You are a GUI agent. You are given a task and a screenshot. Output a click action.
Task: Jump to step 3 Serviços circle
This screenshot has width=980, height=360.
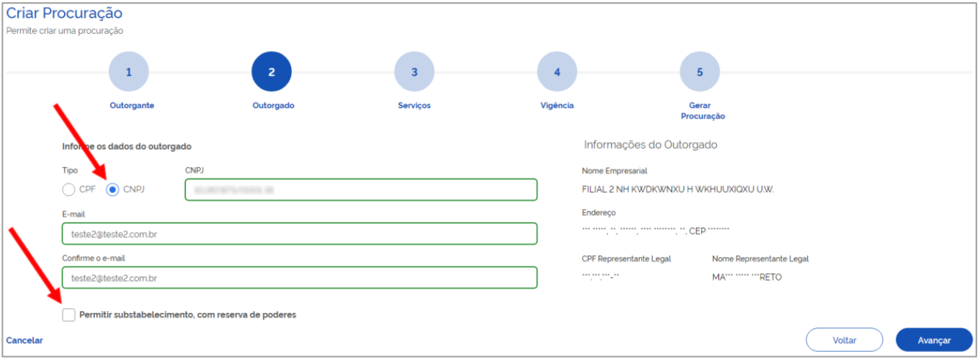click(x=414, y=72)
